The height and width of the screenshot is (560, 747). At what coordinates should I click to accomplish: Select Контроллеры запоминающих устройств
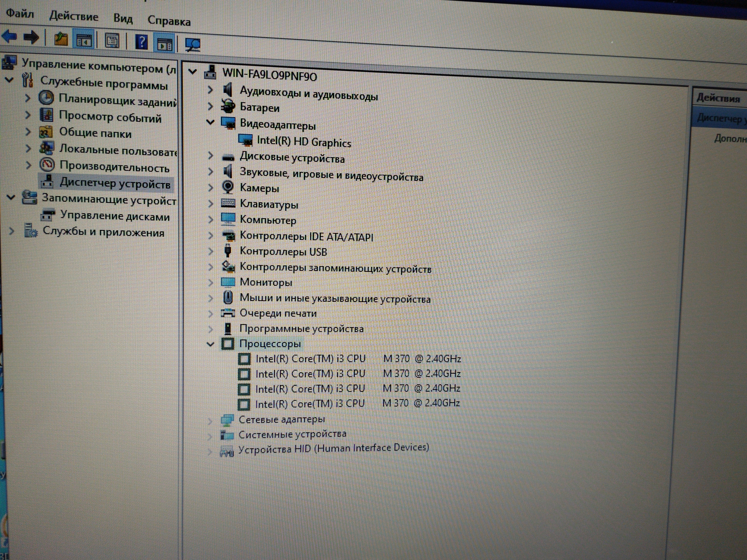pyautogui.click(x=335, y=268)
